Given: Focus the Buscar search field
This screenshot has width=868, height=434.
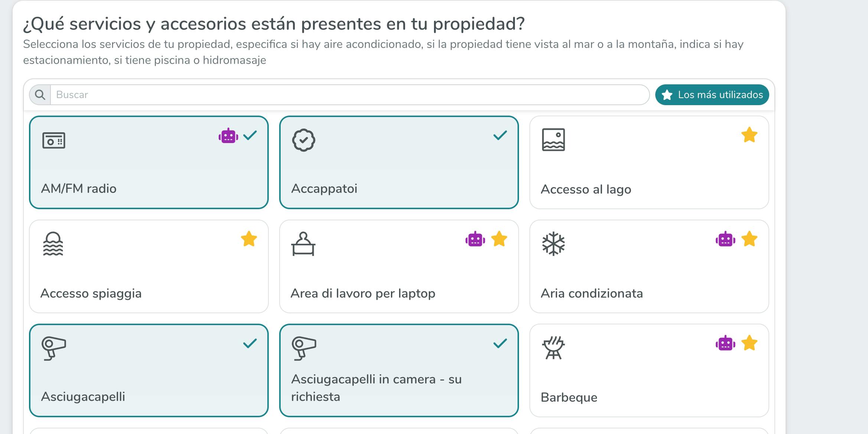Looking at the screenshot, I should (x=349, y=95).
